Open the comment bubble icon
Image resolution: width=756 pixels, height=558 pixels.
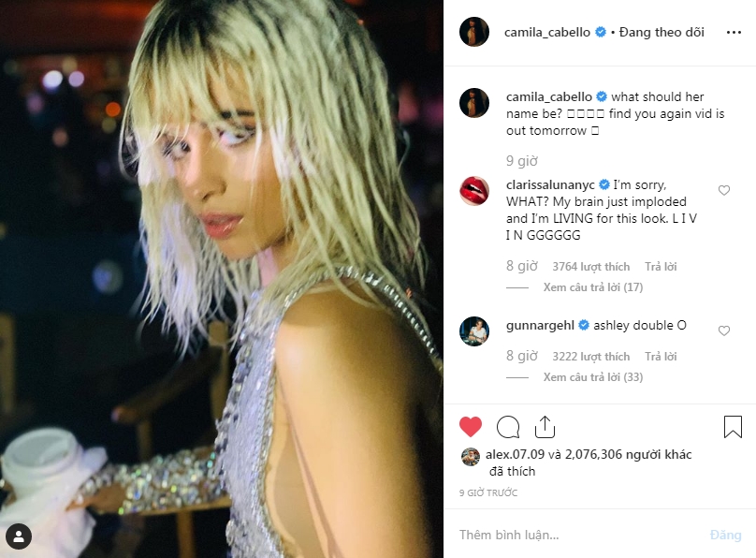pos(508,427)
